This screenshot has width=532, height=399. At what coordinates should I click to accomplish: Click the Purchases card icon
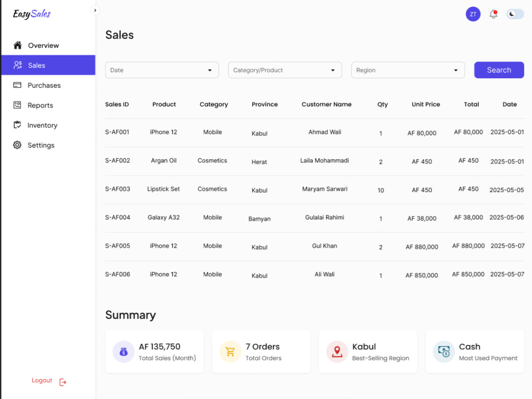pos(18,85)
